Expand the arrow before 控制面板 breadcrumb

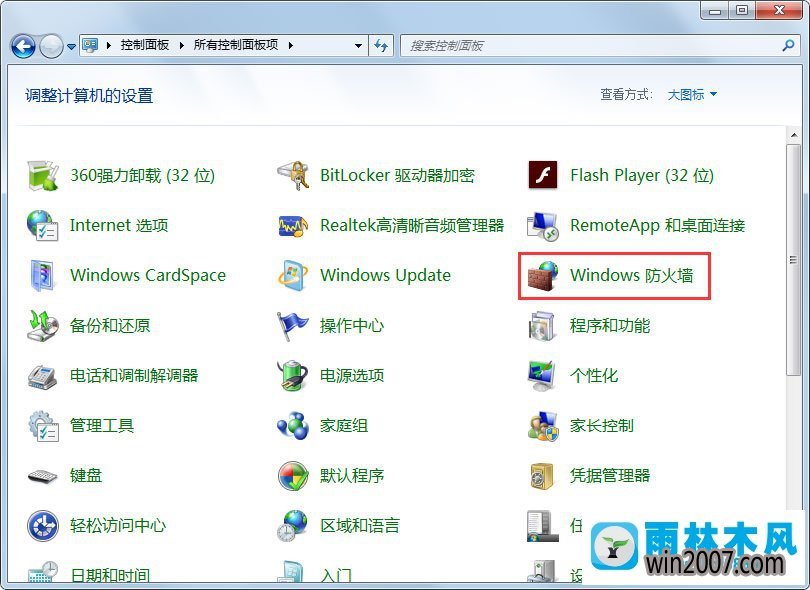pos(109,45)
